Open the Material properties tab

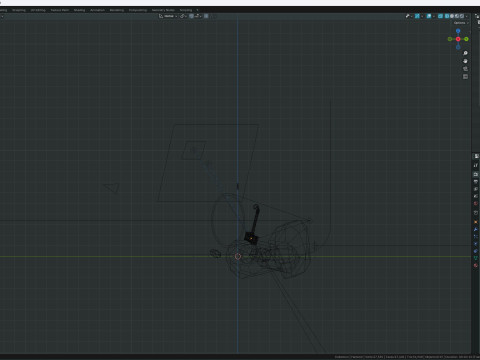(476, 265)
